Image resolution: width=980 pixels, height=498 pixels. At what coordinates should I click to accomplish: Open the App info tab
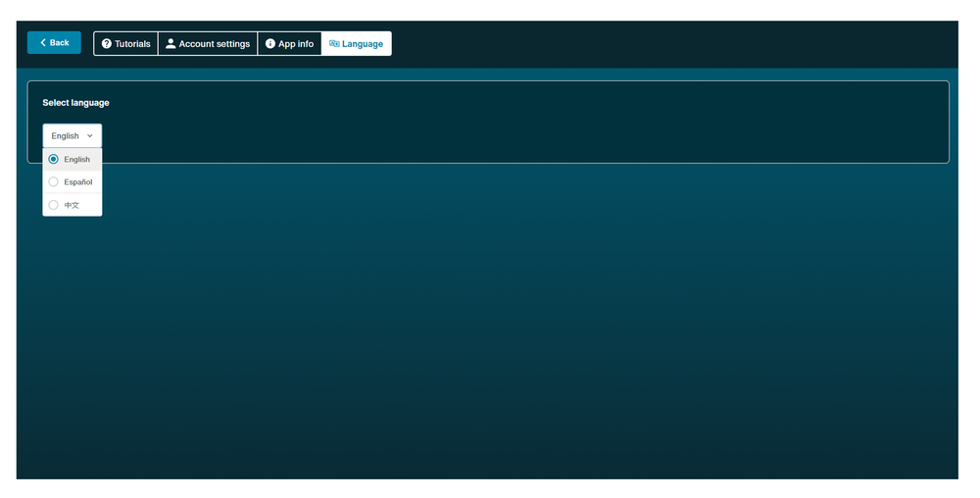(x=289, y=44)
